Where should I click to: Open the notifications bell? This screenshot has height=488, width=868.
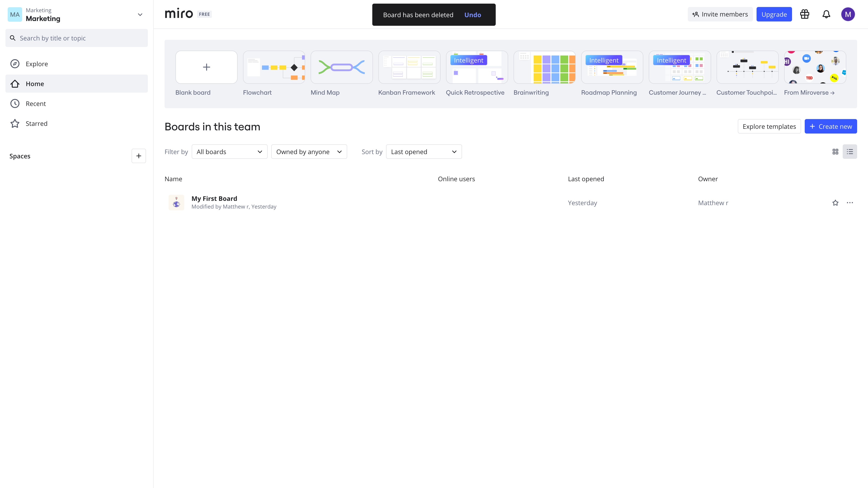pos(826,14)
